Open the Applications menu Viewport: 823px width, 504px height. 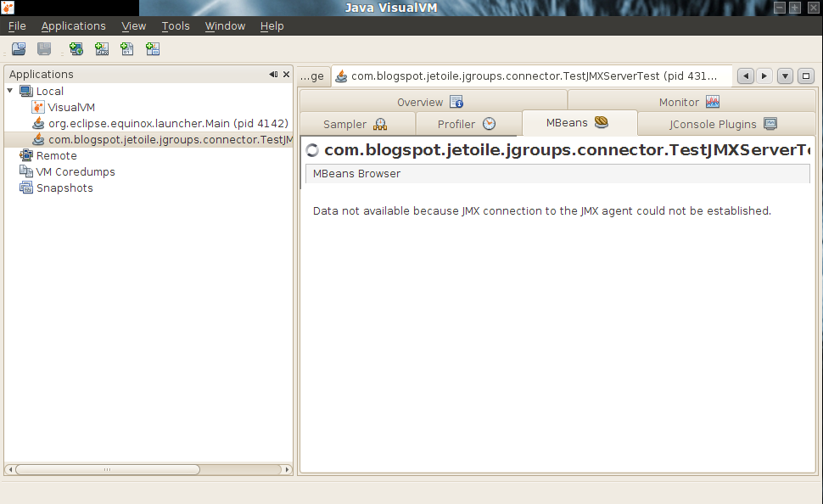click(x=74, y=25)
